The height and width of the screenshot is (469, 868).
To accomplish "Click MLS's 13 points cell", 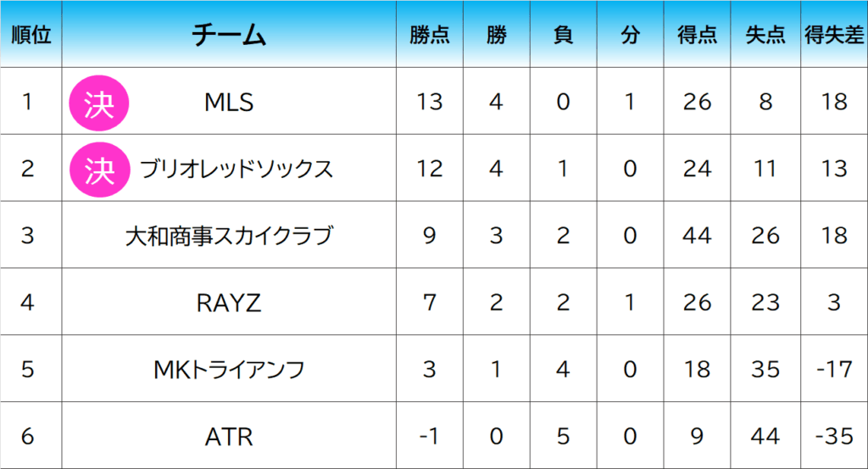I will tap(430, 103).
